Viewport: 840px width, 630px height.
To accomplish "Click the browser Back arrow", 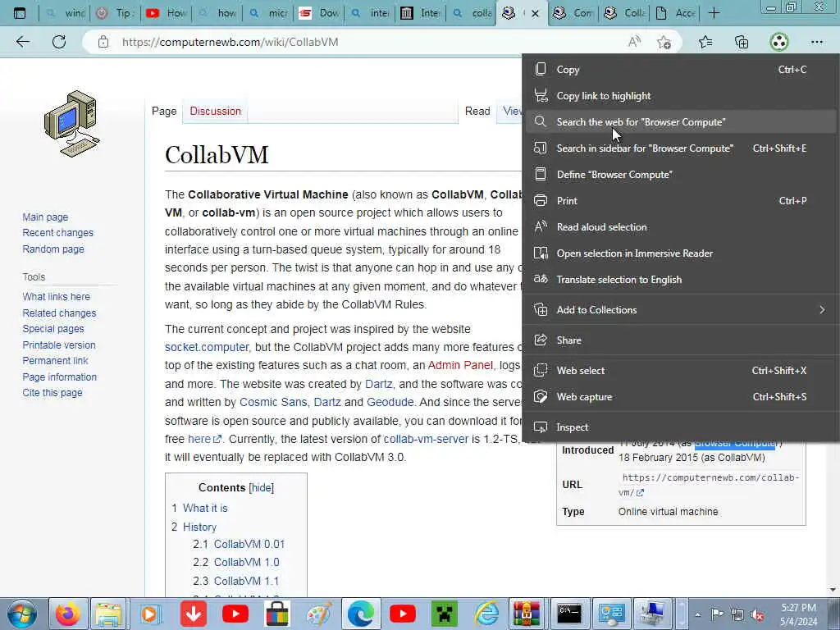I will (22, 42).
